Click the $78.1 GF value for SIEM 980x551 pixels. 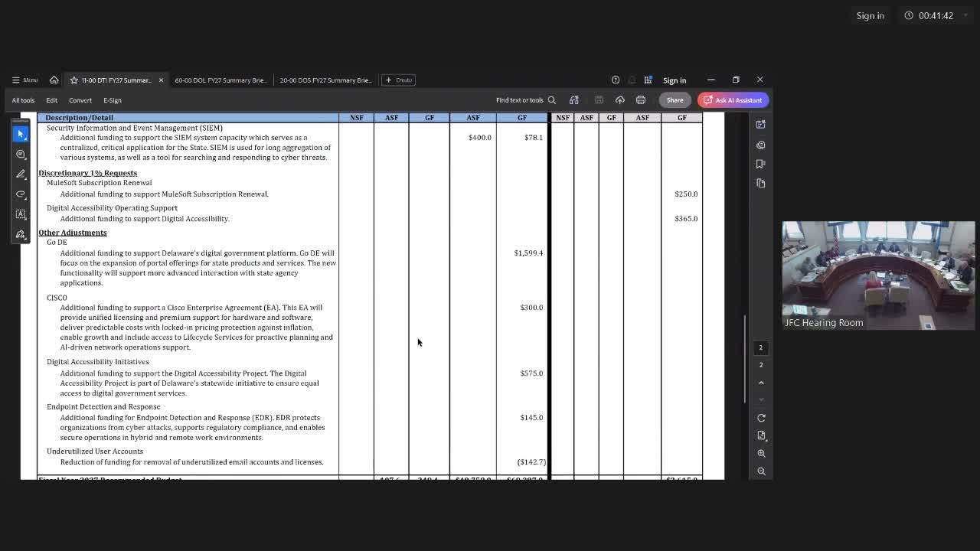pyautogui.click(x=534, y=138)
